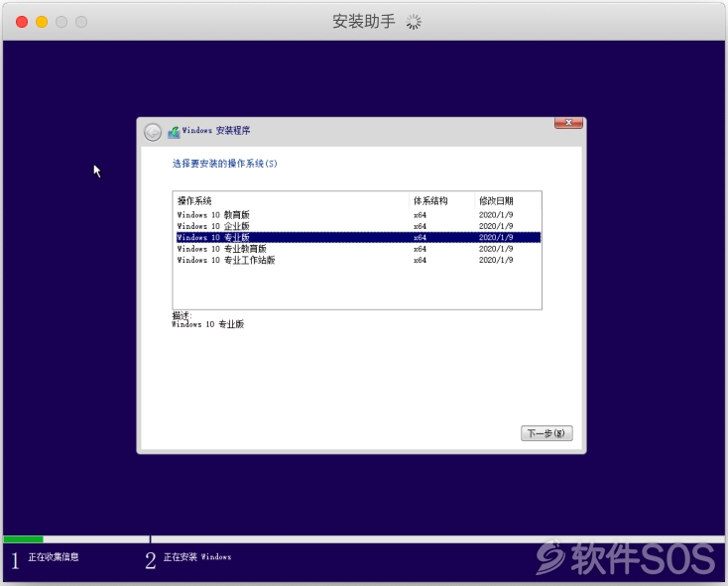The height and width of the screenshot is (586, 728).
Task: Click the 安装助手 window title
Action: [x=364, y=22]
